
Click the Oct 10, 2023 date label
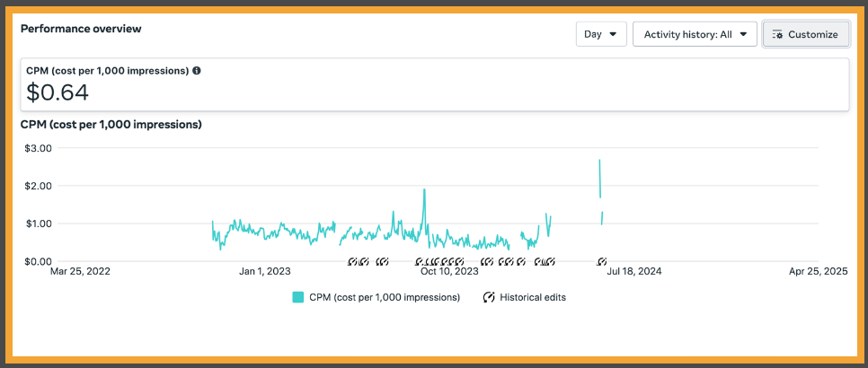pyautogui.click(x=449, y=271)
